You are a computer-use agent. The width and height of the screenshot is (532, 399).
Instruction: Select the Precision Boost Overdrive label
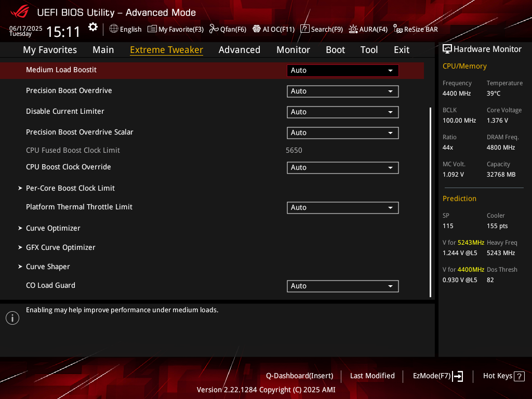coord(69,90)
